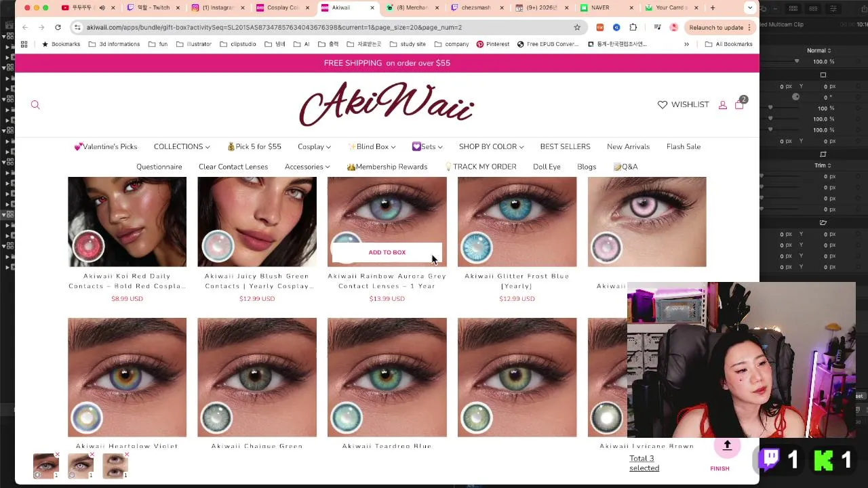Click the AkiWaii logo
This screenshot has height=488, width=868.
387,104
